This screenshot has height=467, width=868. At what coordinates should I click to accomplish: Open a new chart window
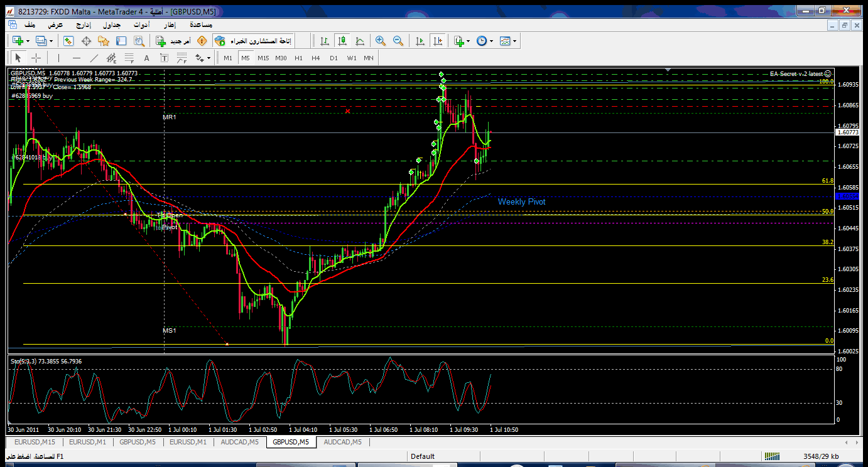pos(18,41)
